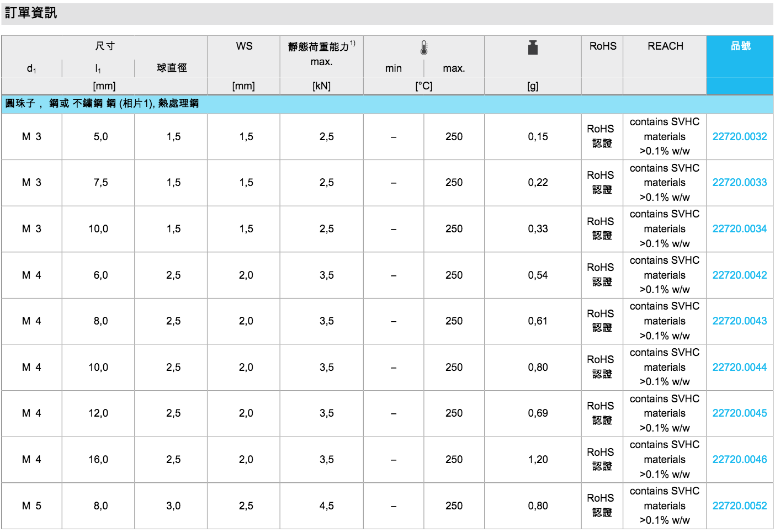Open part number 22720.0033
This screenshot has height=532, width=775.
click(739, 183)
